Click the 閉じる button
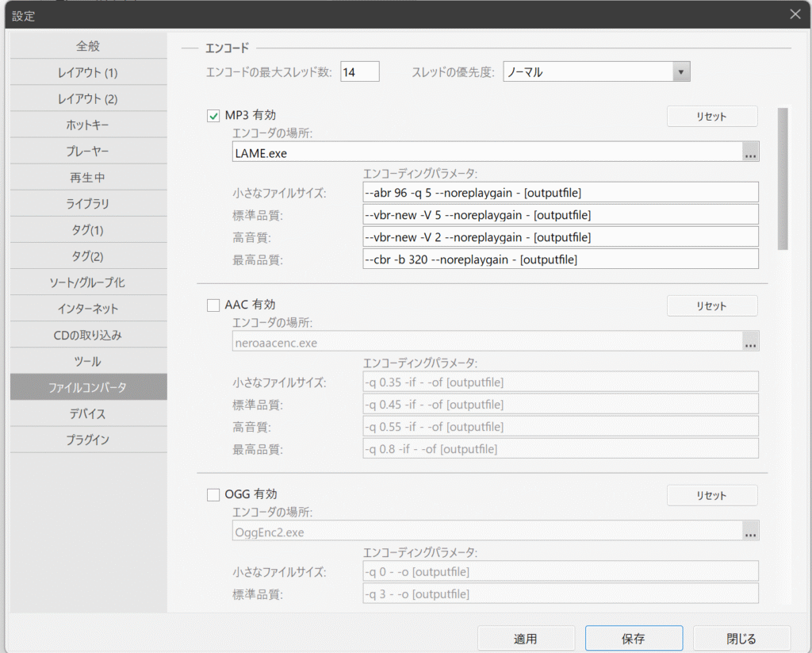This screenshot has width=812, height=653. [x=741, y=639]
